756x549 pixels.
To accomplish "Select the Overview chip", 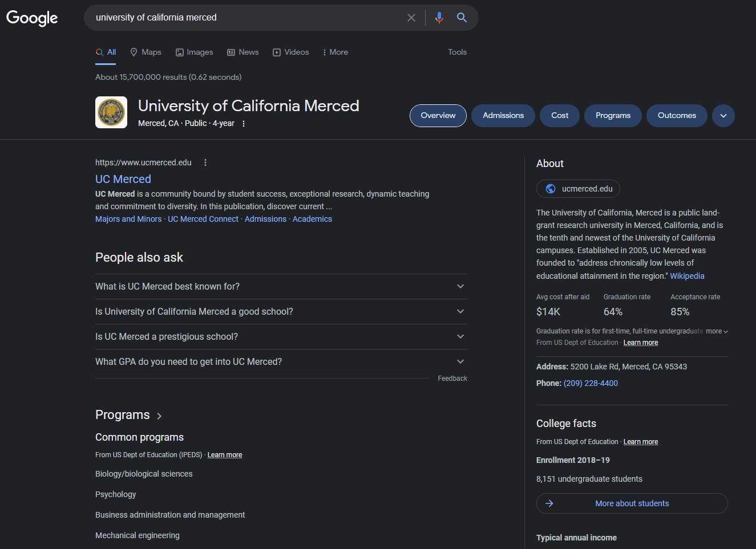I will pos(438,116).
